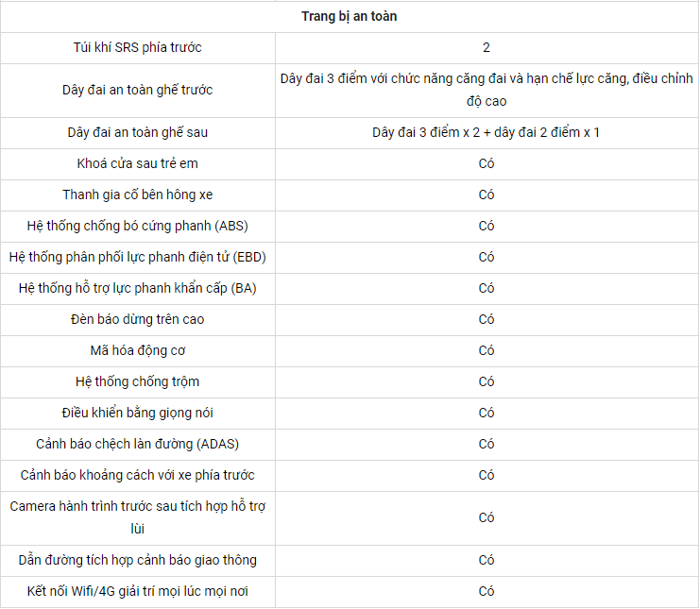Screen dimensions: 700x609
Task: Select the ABS anti-lock braking row label
Action: pos(138,226)
